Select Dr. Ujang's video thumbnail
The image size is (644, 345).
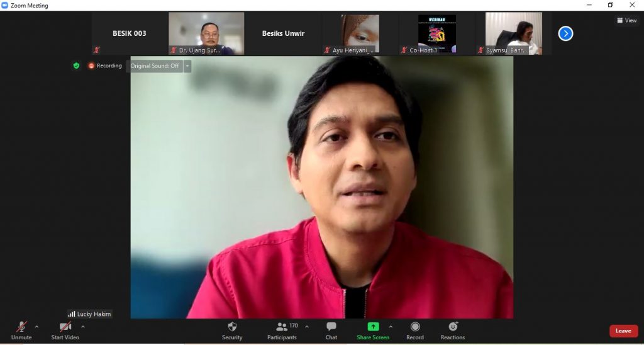coord(206,33)
